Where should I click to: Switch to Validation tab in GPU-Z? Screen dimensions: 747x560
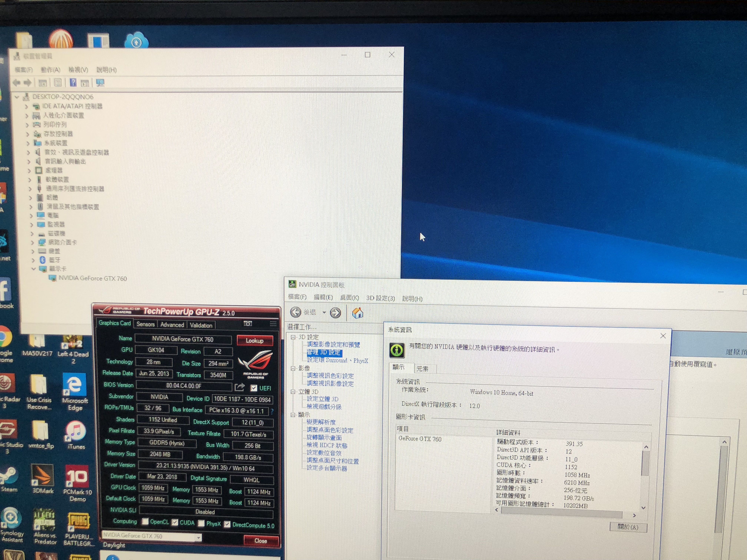click(x=201, y=325)
